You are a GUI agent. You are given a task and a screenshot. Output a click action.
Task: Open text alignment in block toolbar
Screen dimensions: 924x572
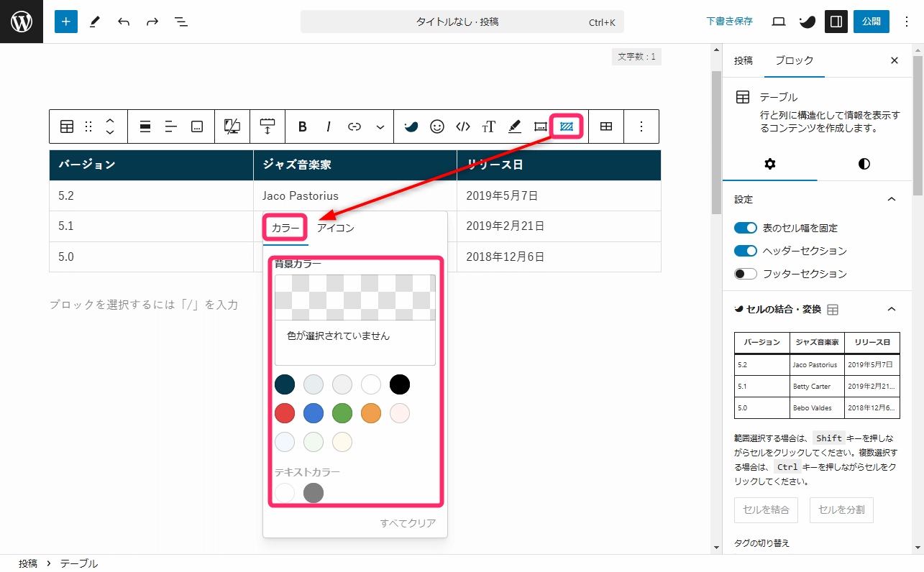point(171,126)
